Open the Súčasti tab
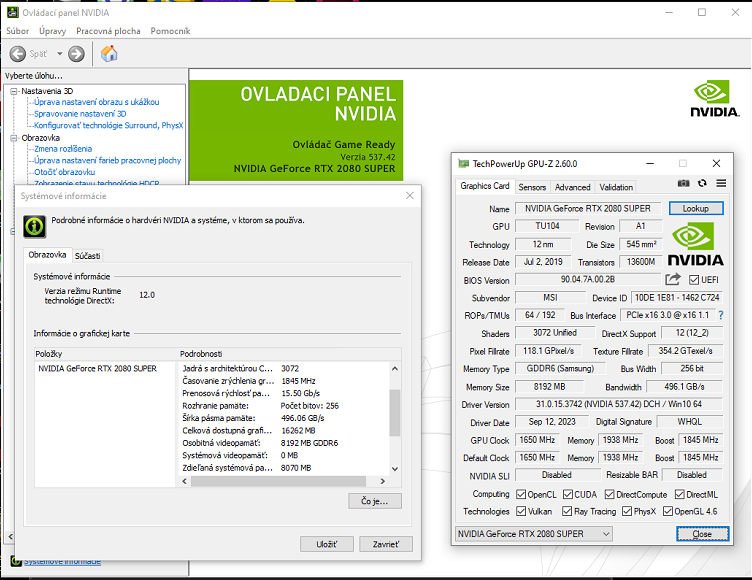The width and height of the screenshot is (752, 580). click(x=87, y=256)
